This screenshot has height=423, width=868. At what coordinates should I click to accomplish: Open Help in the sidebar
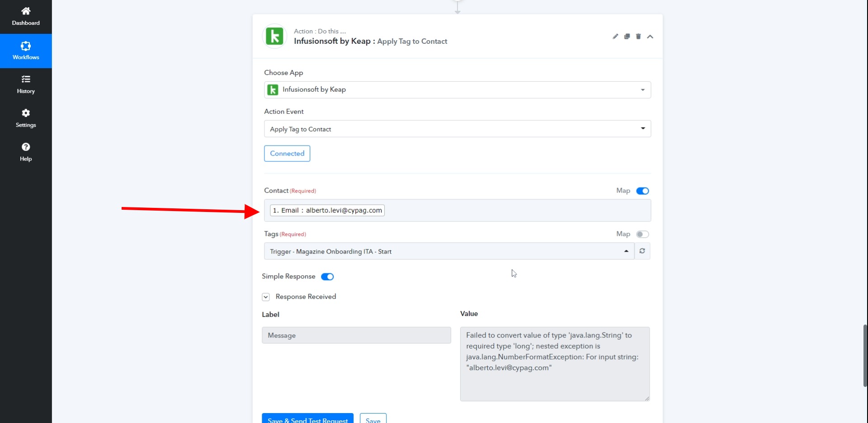pyautogui.click(x=26, y=152)
